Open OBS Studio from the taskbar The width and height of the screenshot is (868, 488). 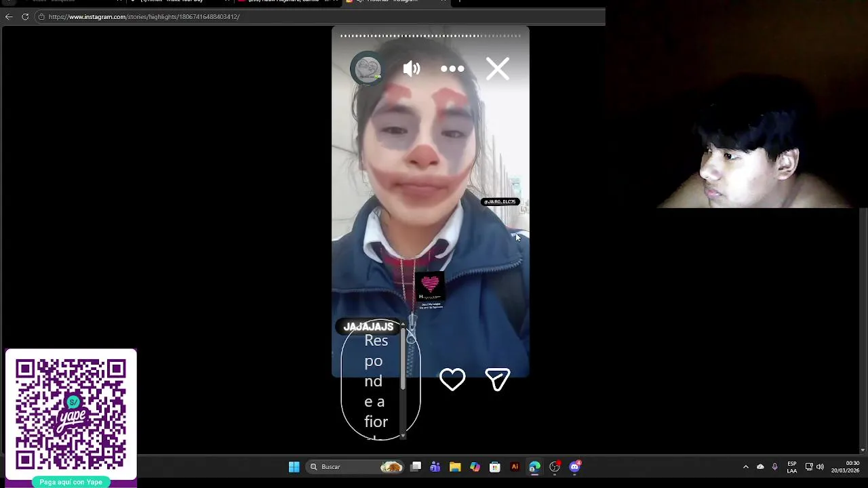point(555,466)
